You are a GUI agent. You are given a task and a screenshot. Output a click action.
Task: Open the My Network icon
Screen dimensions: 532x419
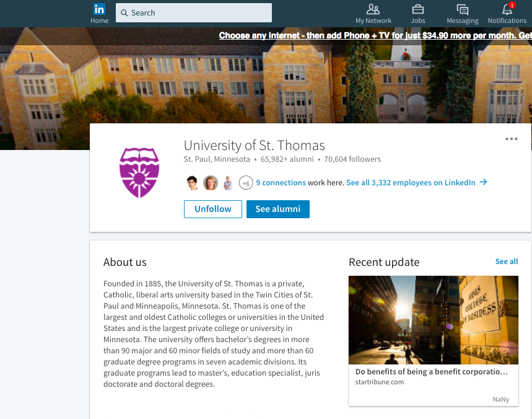click(x=373, y=9)
